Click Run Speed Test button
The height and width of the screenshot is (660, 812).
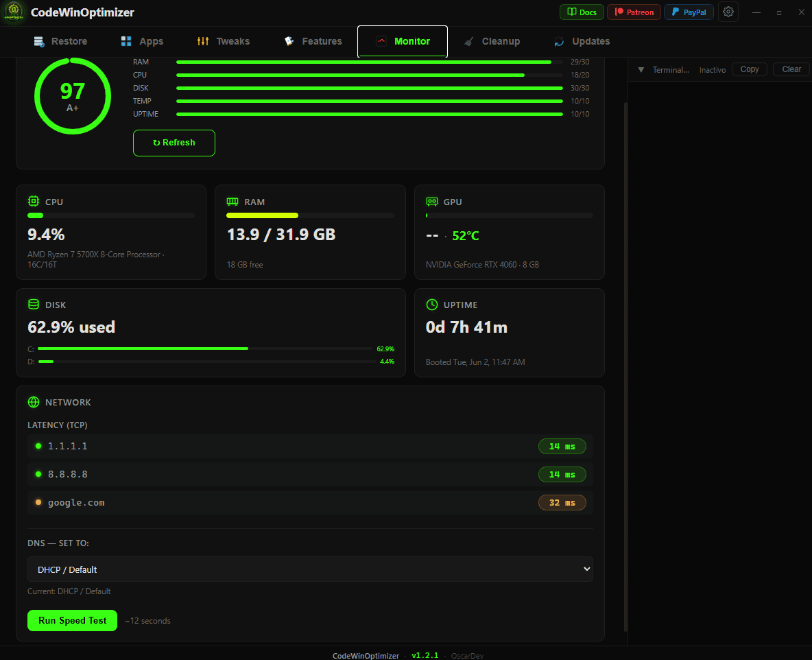[x=72, y=621]
